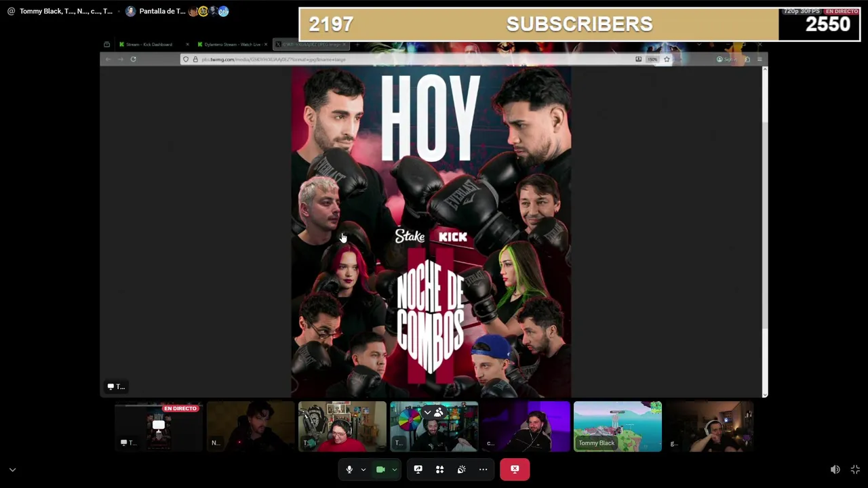Click the volume speaker icon
The width and height of the screenshot is (868, 488).
coord(835,470)
